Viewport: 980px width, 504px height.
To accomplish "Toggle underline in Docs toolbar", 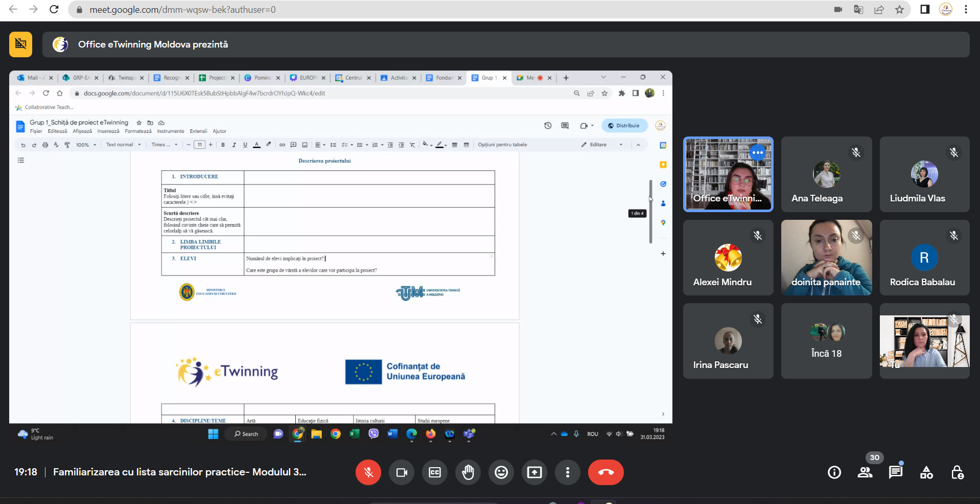I will click(245, 145).
